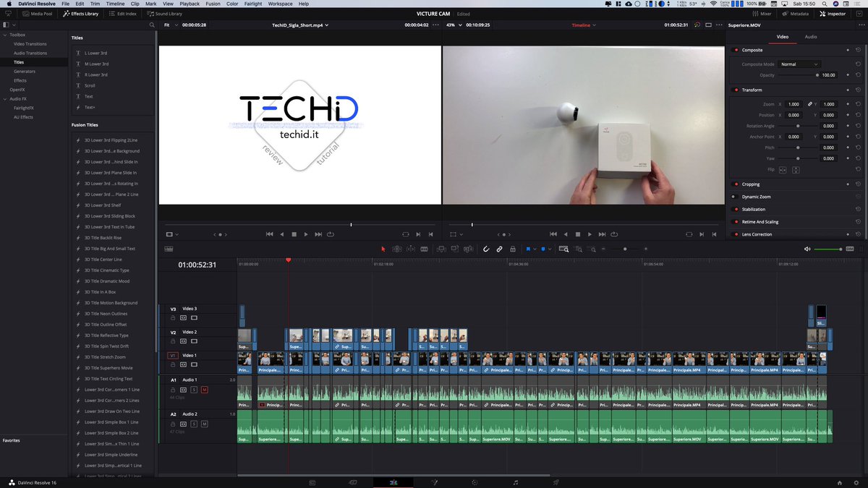868x488 pixels.
Task: Open the Sound Library panel
Action: pyautogui.click(x=165, y=14)
